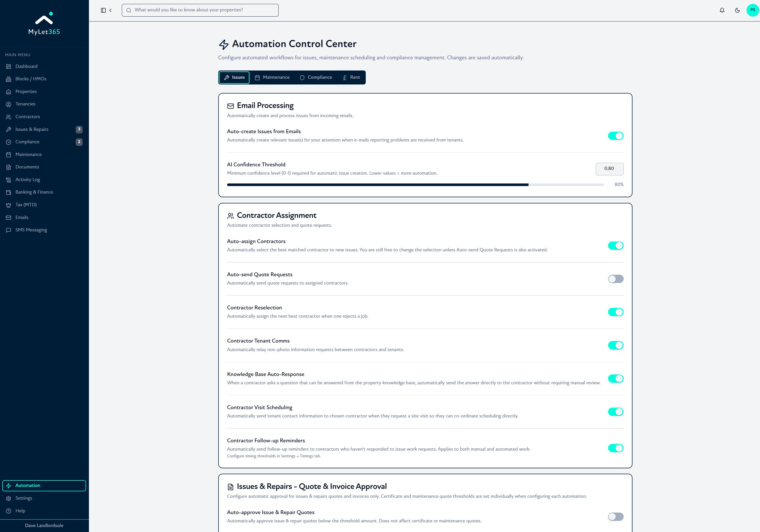Image resolution: width=760 pixels, height=532 pixels.
Task: Click the Properties house icon
Action: tap(9, 92)
